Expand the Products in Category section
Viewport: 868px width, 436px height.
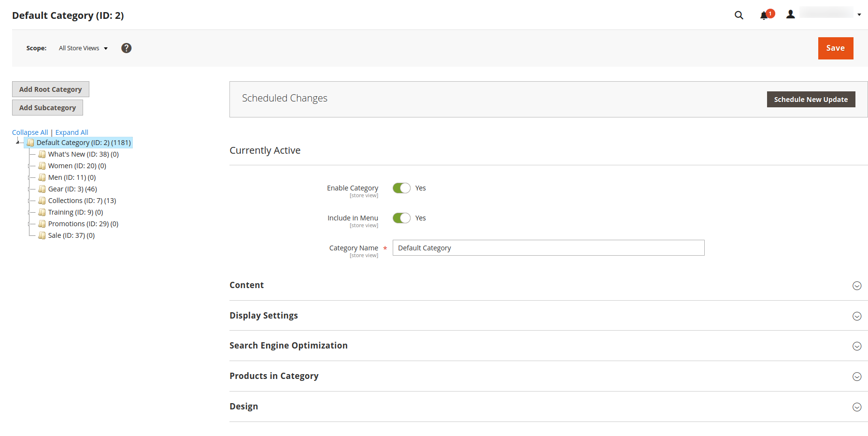pos(548,376)
